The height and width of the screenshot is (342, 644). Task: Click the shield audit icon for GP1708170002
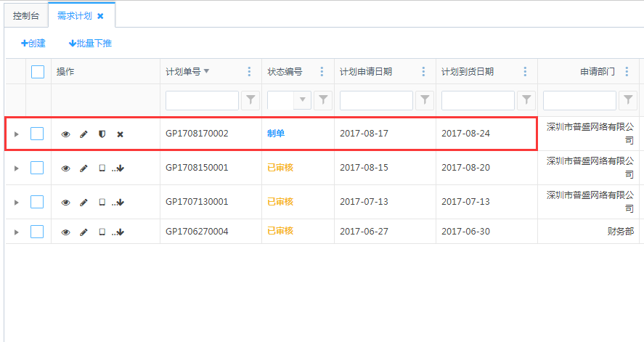click(102, 134)
